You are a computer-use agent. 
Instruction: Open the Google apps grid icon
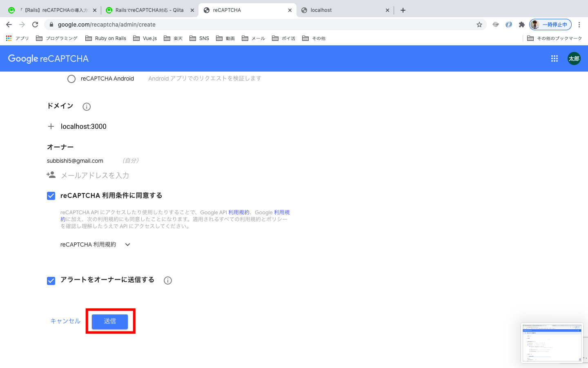tap(555, 58)
